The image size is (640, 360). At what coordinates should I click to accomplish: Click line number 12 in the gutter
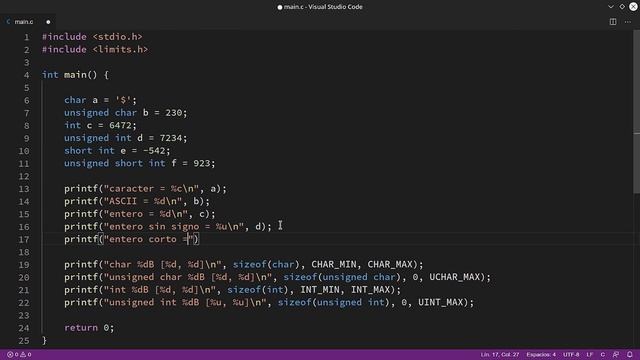pyautogui.click(x=24, y=176)
